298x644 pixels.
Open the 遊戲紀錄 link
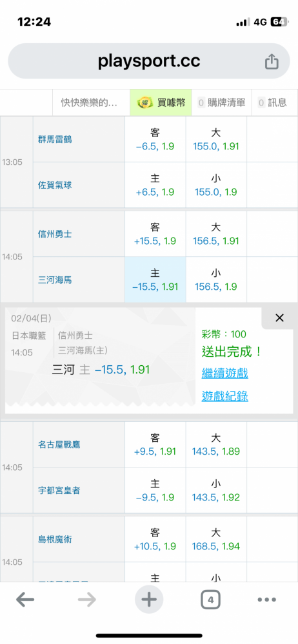click(224, 396)
